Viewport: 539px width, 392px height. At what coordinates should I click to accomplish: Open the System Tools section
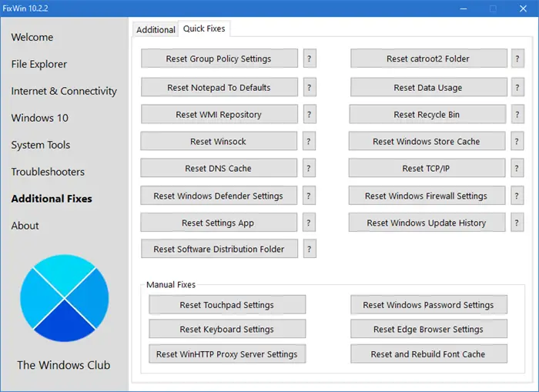[40, 145]
